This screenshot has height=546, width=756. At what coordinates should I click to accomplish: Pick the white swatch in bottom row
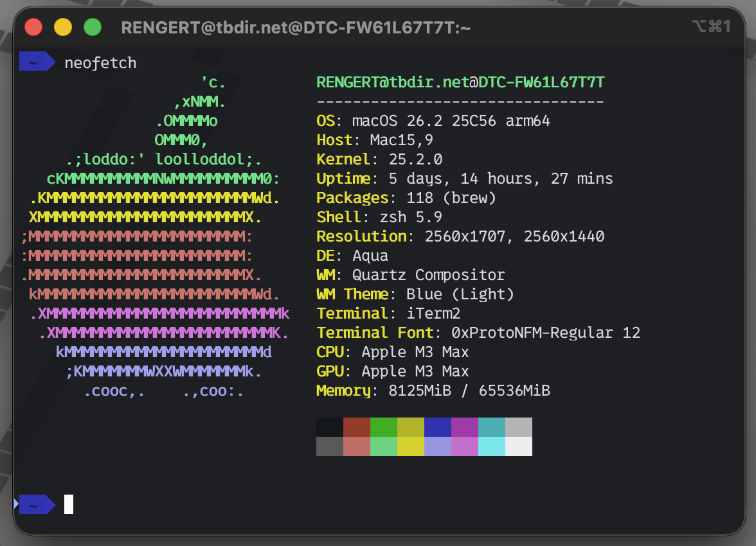point(518,446)
